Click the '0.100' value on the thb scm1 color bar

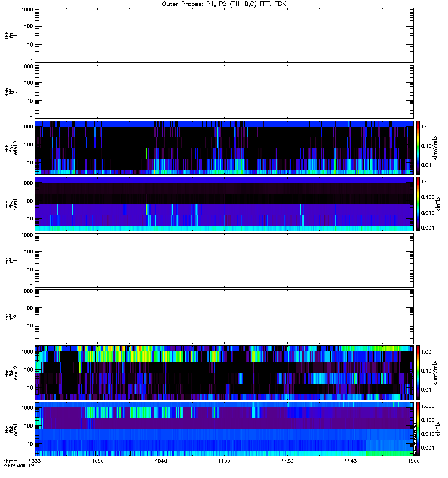coord(428,197)
